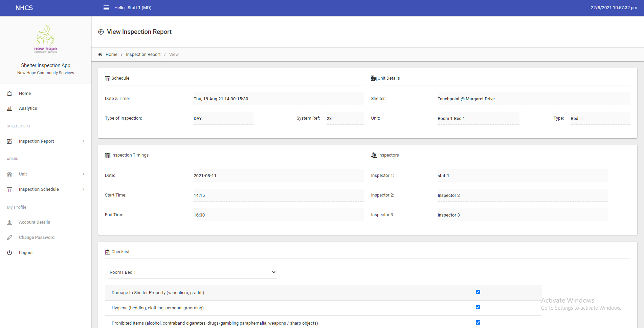Image resolution: width=644 pixels, height=328 pixels.
Task: Click the Inspection Report breadcrumb link
Action: [143, 55]
